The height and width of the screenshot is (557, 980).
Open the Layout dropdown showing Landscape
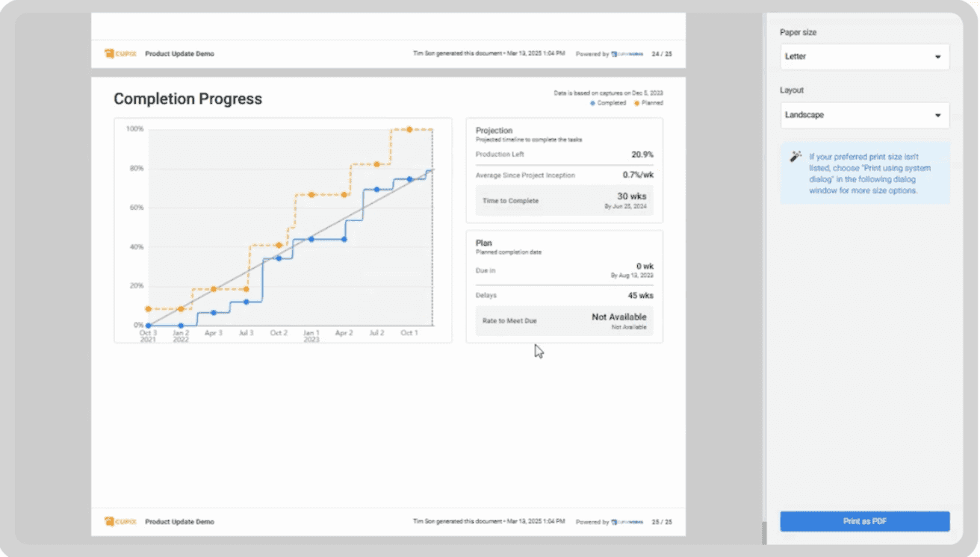point(864,116)
